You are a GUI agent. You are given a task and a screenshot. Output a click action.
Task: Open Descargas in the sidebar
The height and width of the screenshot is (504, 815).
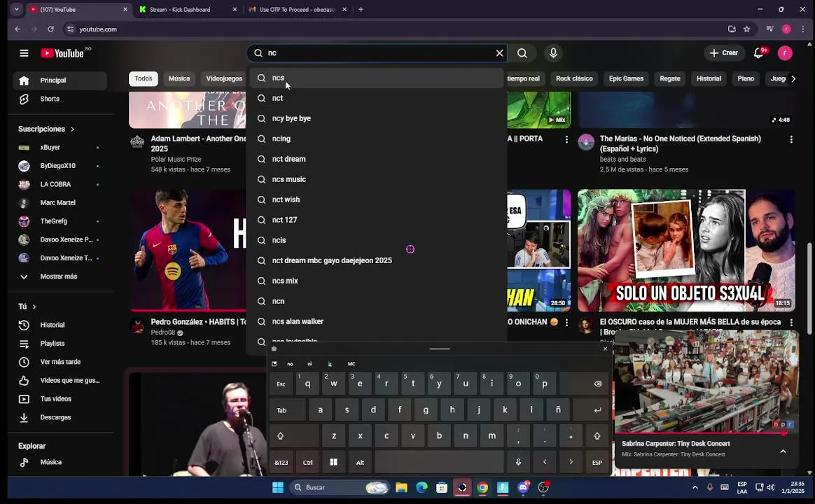[x=60, y=417]
